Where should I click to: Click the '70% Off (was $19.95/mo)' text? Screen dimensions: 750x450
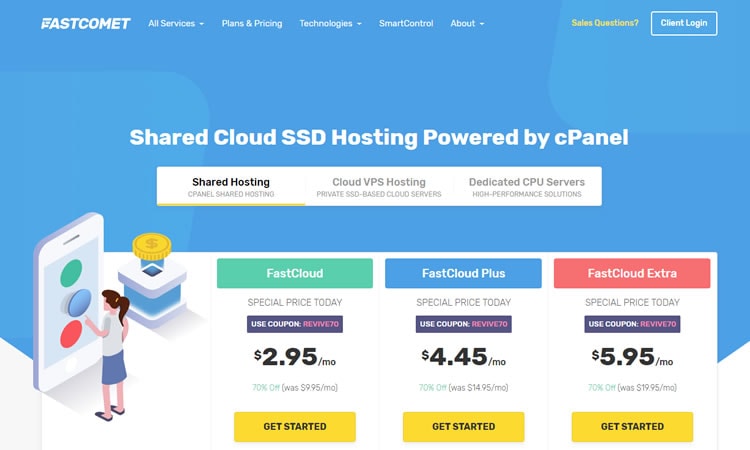632,388
